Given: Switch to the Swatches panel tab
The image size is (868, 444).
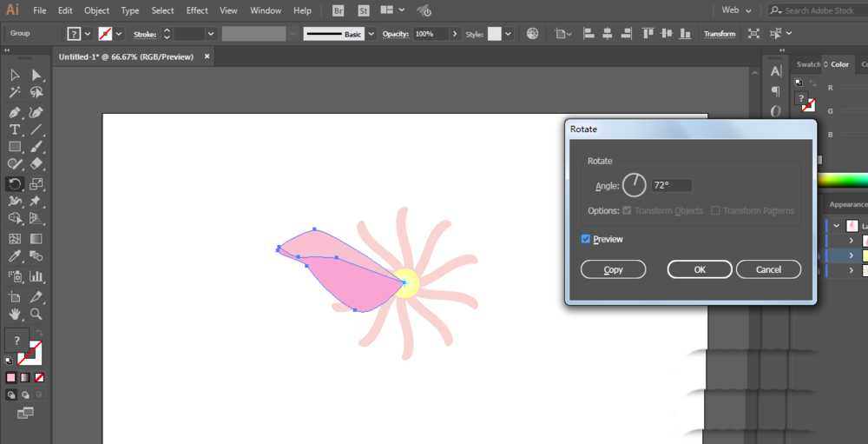Looking at the screenshot, I should [x=808, y=64].
